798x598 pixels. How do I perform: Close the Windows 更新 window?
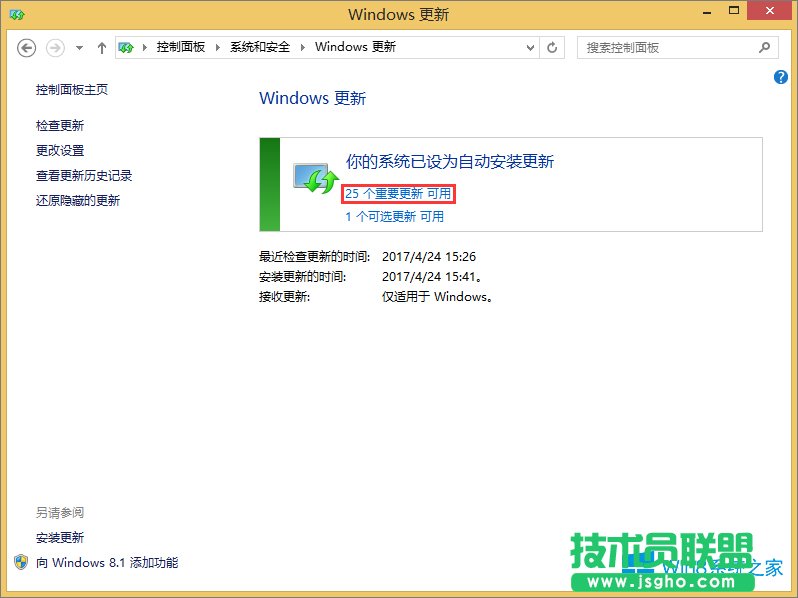pyautogui.click(x=770, y=11)
